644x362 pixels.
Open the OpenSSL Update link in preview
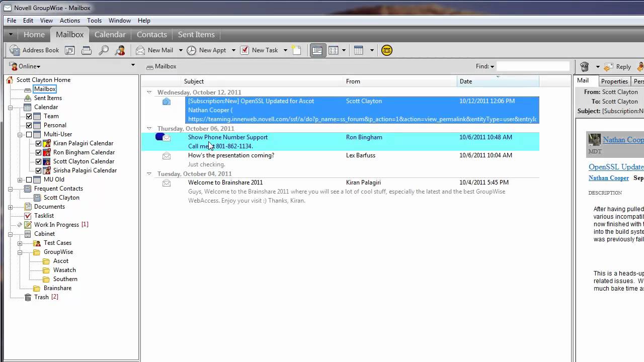pos(616,167)
